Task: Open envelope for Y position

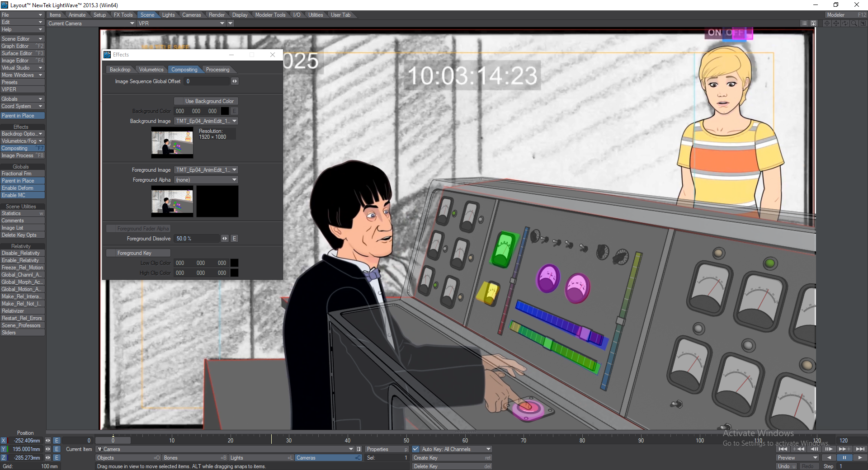Action: pos(57,449)
